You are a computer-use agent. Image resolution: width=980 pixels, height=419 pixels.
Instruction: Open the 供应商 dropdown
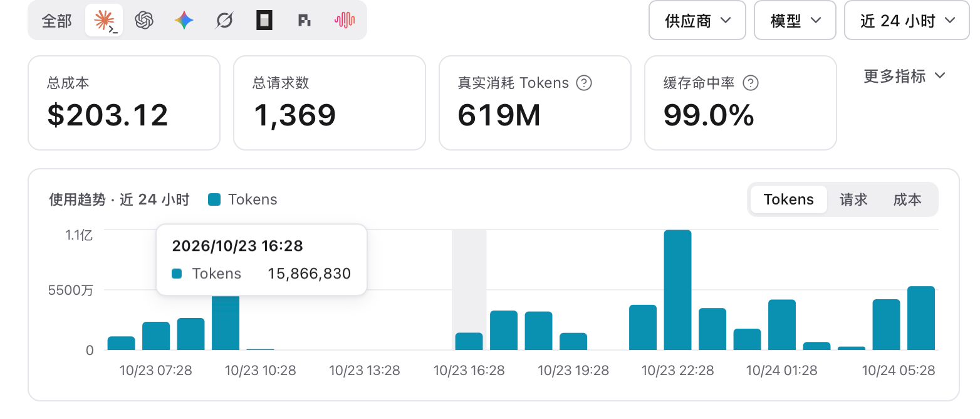click(x=697, y=21)
